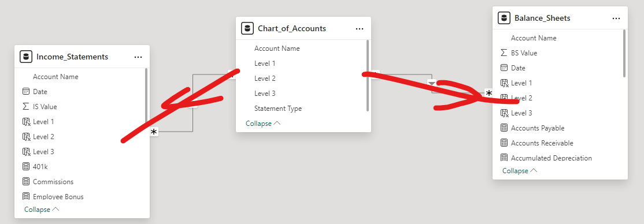
Task: Click the measure icon beside Accounts Receivable
Action: [504, 143]
